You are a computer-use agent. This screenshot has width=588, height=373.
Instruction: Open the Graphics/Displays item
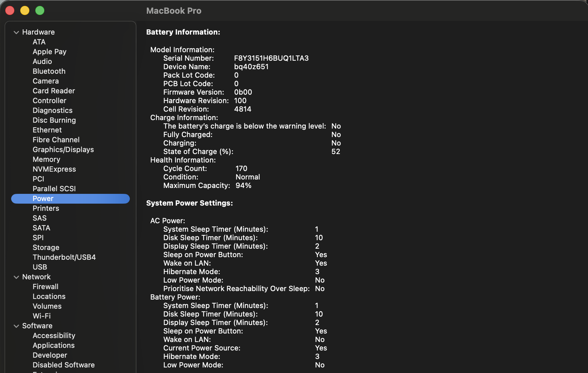[x=63, y=149]
